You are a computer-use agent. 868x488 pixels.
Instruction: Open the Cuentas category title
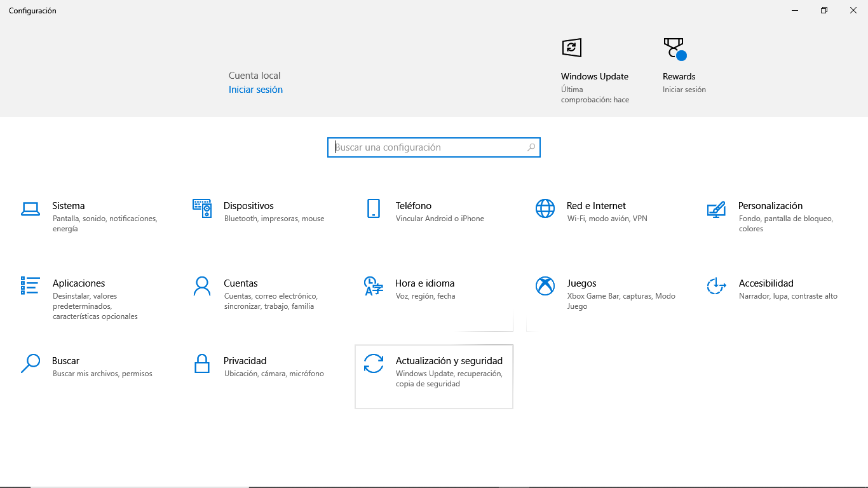pyautogui.click(x=241, y=283)
